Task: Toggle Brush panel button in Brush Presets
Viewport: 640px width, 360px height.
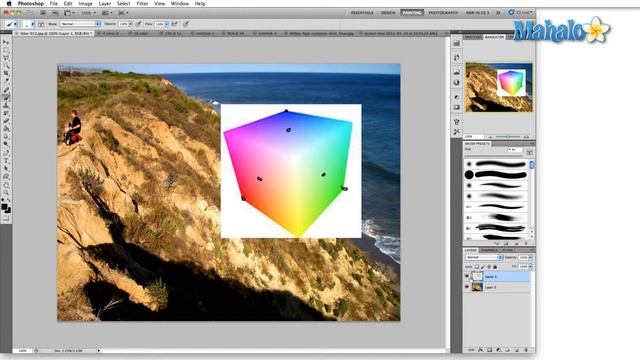Action: [529, 152]
